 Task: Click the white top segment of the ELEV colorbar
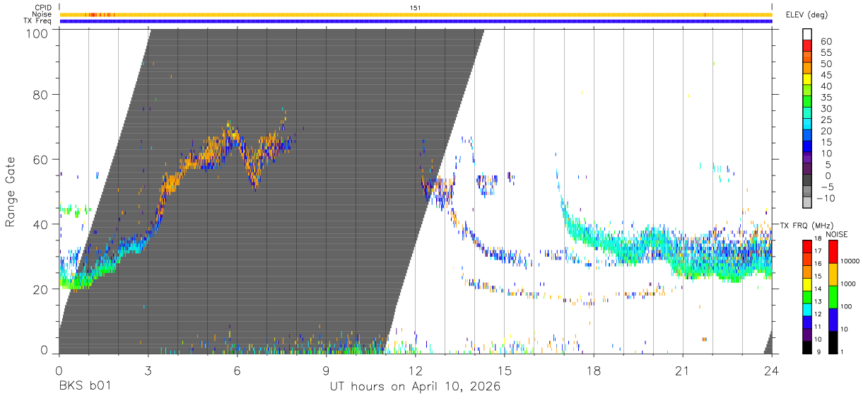[807, 35]
